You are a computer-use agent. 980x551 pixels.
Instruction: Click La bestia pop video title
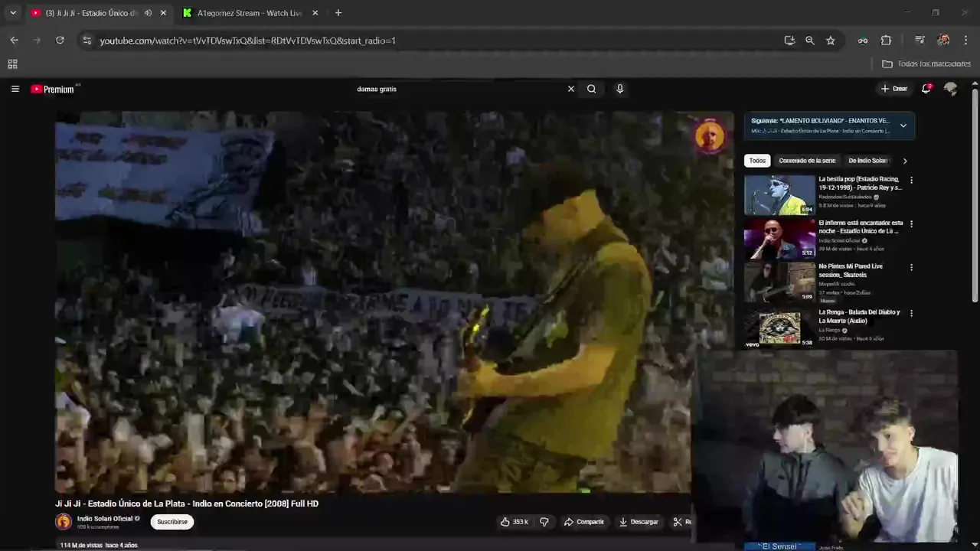click(860, 183)
